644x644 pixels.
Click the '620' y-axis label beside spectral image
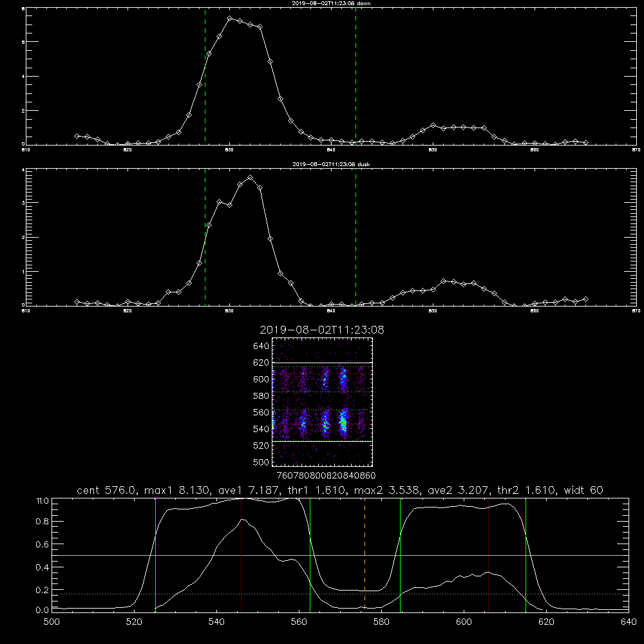[x=261, y=363]
